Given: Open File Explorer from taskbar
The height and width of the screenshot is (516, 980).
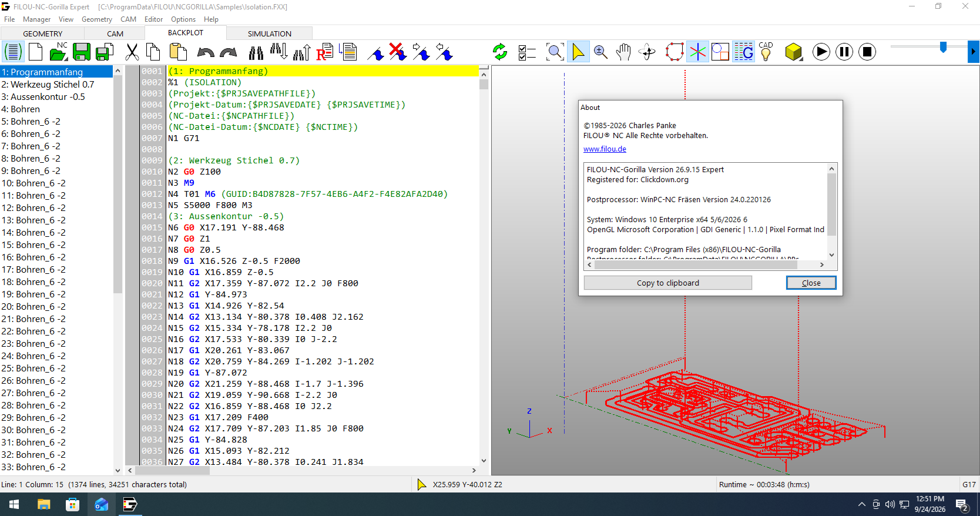Looking at the screenshot, I should 43,504.
